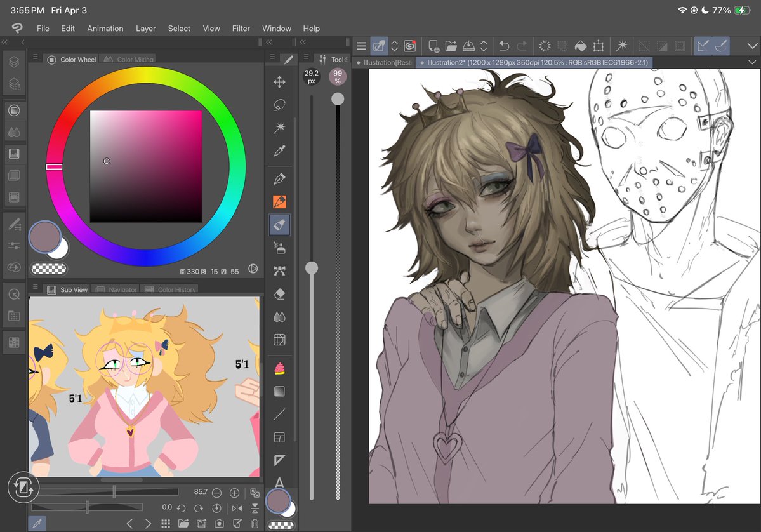Collapse tool palette dock double chevron
761x532 pixels.
point(269,43)
